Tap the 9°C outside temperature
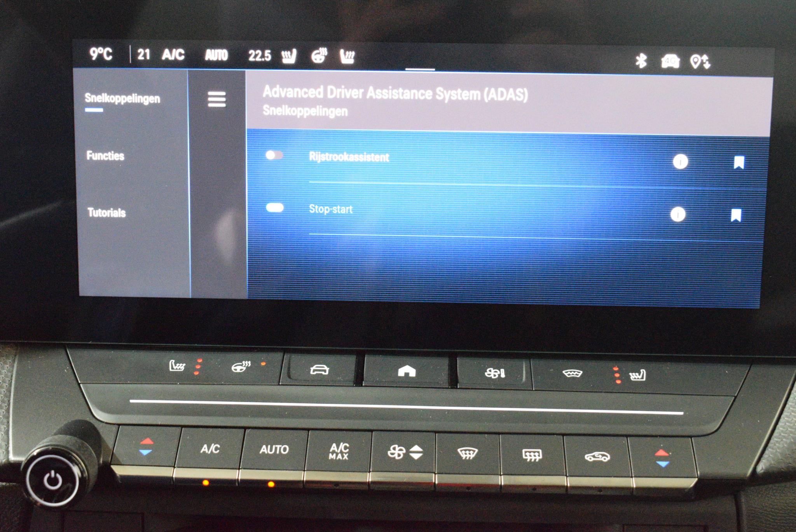The image size is (796, 532). tap(101, 54)
